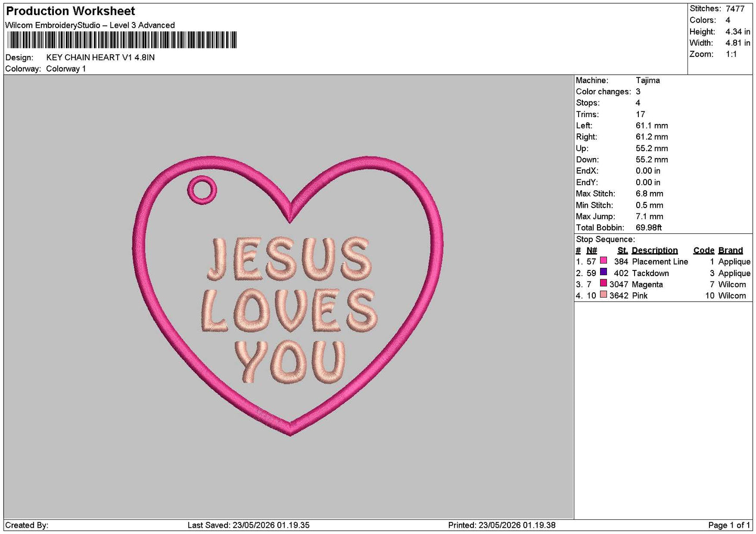Click the 'Colorway 1' value
756x534 pixels.
(x=66, y=69)
